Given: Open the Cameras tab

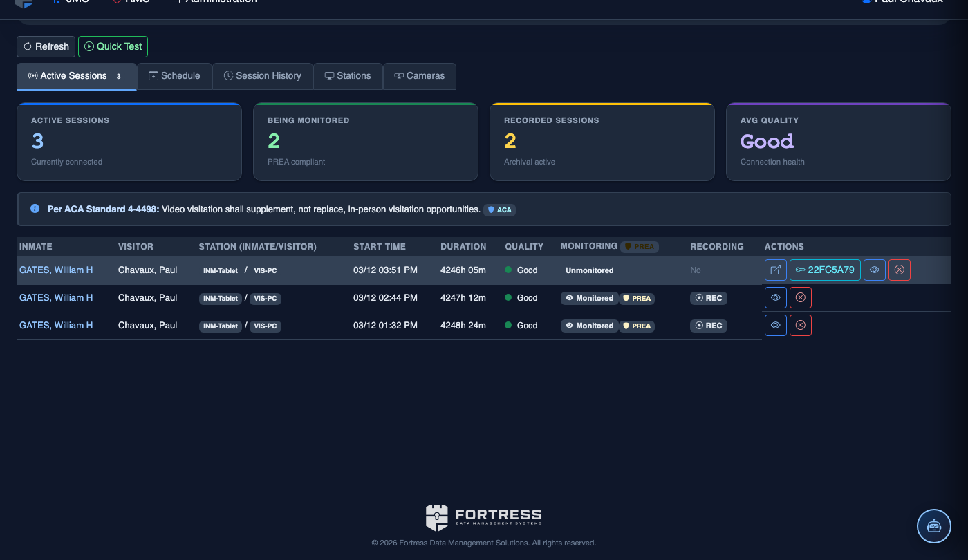Looking at the screenshot, I should click(x=420, y=76).
